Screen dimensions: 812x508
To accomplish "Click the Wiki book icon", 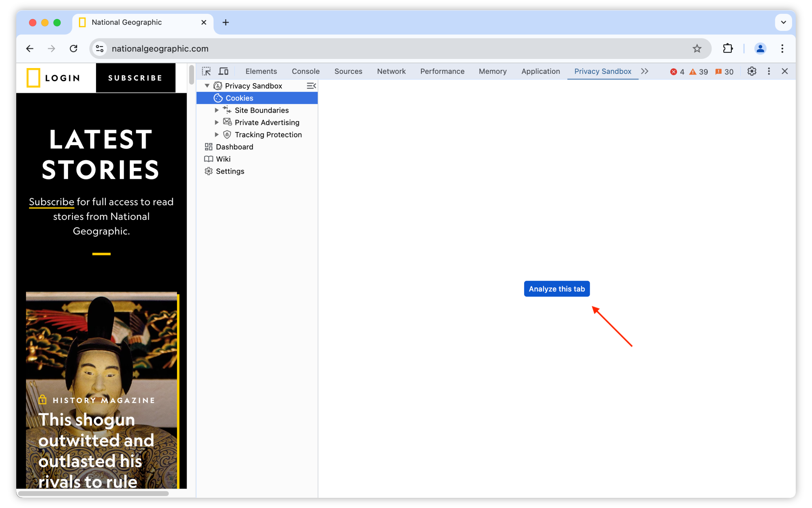I will click(208, 159).
